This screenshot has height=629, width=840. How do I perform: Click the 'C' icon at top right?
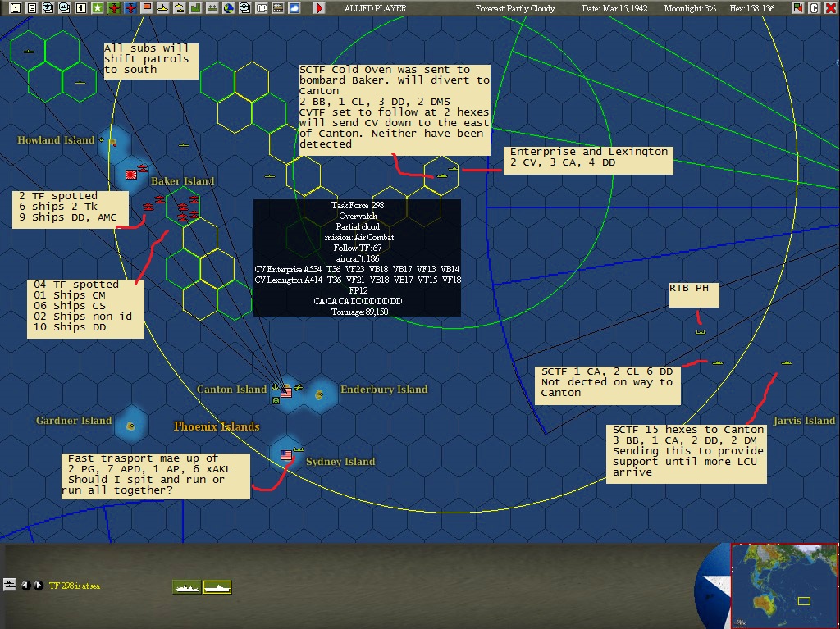[814, 8]
